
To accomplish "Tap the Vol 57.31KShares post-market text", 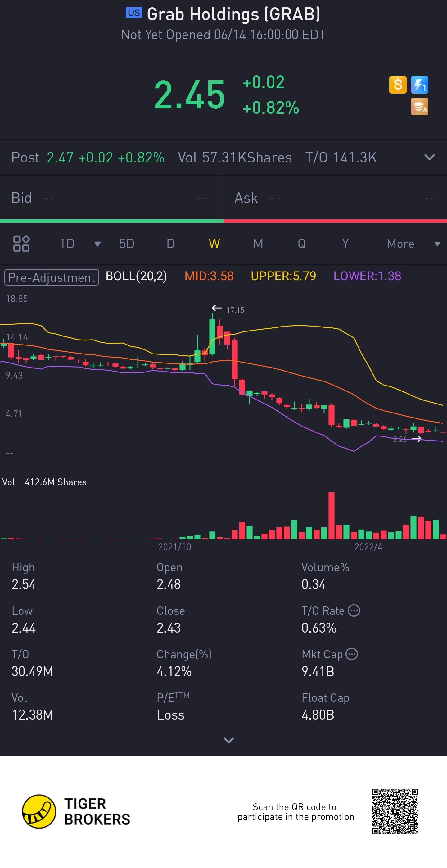I will click(235, 158).
